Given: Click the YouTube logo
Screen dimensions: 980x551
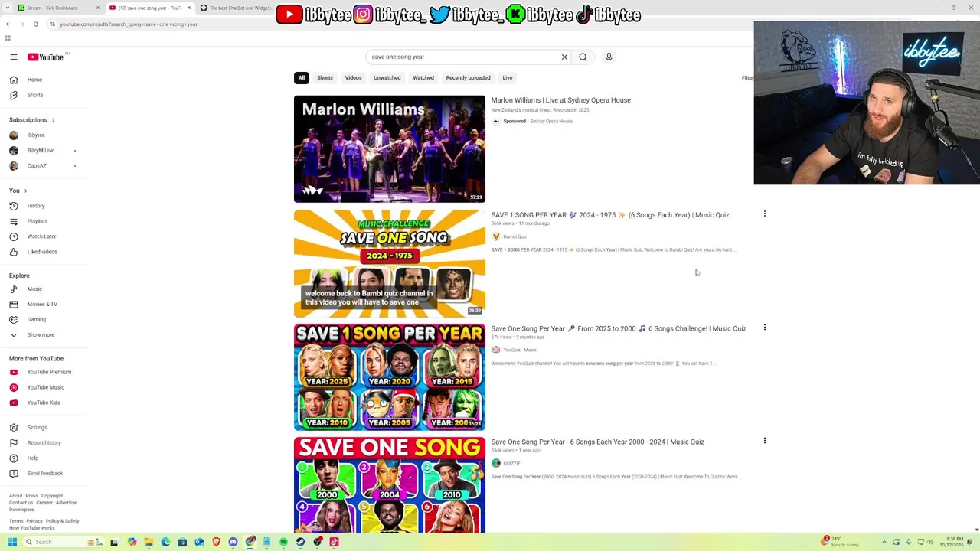Looking at the screenshot, I should click(x=46, y=57).
